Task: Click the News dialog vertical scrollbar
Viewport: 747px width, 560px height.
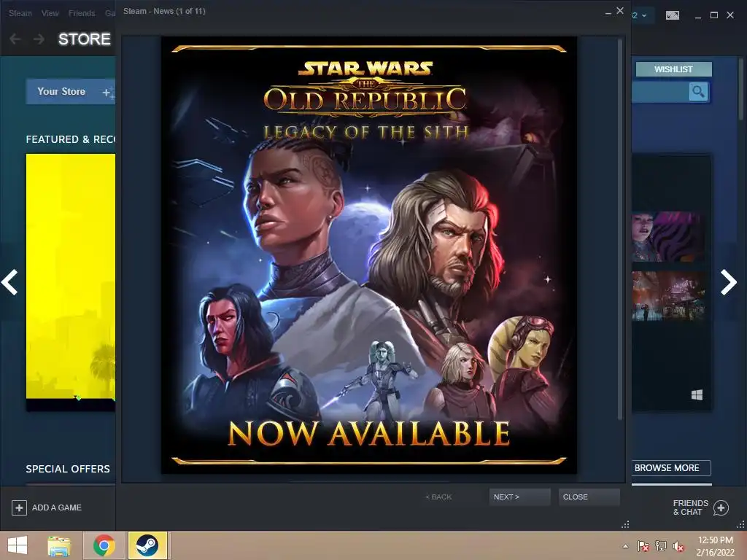Action: coord(620,228)
